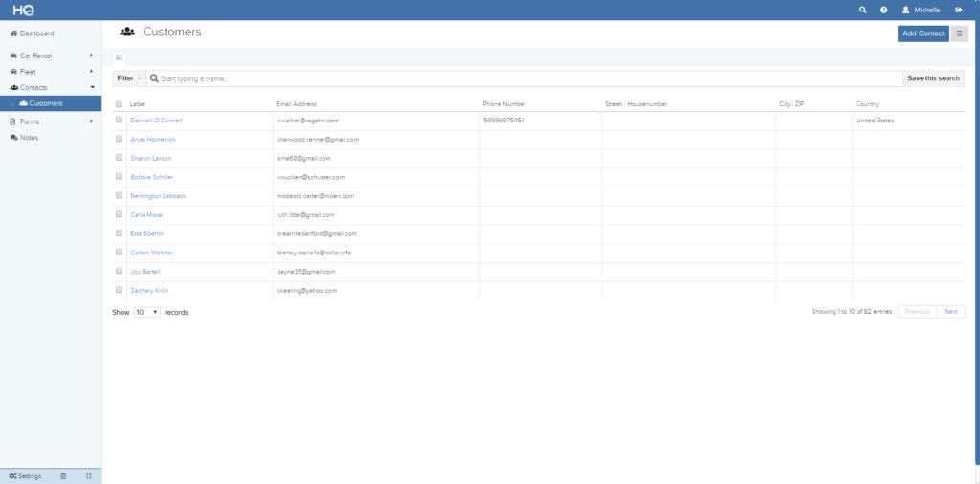The image size is (980, 484).
Task: Open Colton Wehner's customer link
Action: [152, 253]
